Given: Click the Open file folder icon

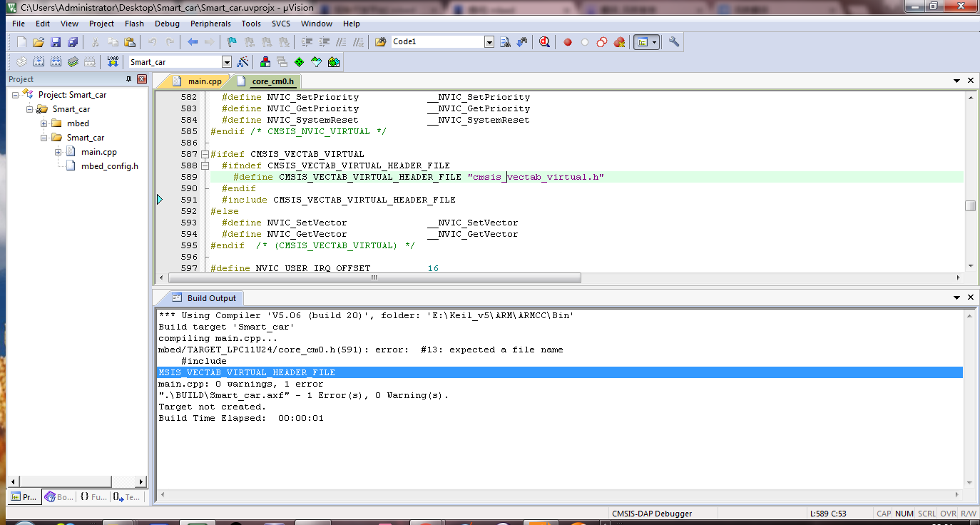Looking at the screenshot, I should pos(39,42).
